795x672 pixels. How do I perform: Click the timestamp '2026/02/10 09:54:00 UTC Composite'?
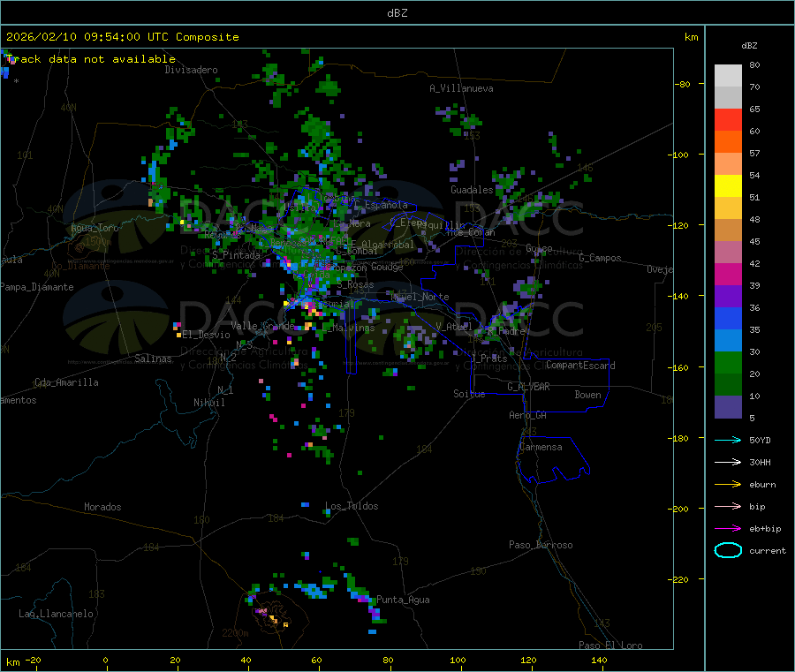pos(122,37)
